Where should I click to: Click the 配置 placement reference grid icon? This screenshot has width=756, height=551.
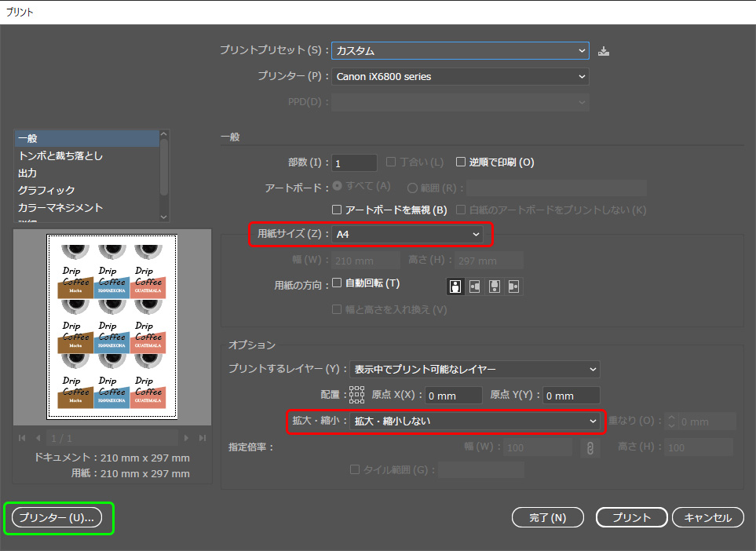(x=357, y=396)
